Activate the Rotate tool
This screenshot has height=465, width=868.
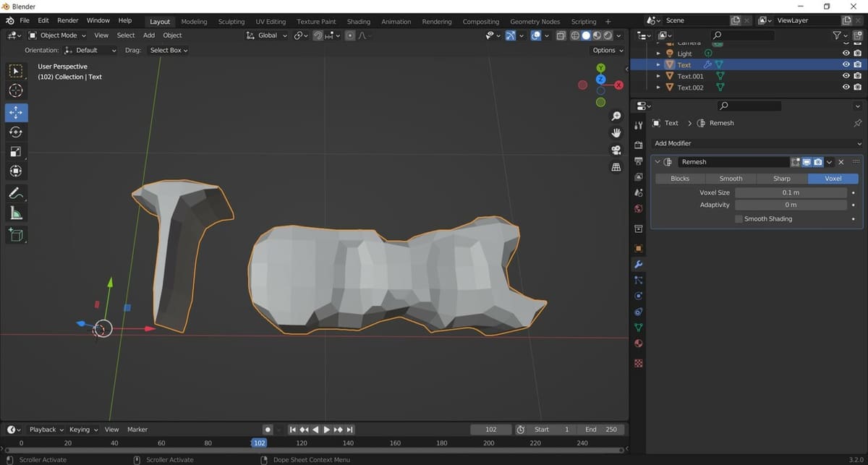click(x=16, y=132)
